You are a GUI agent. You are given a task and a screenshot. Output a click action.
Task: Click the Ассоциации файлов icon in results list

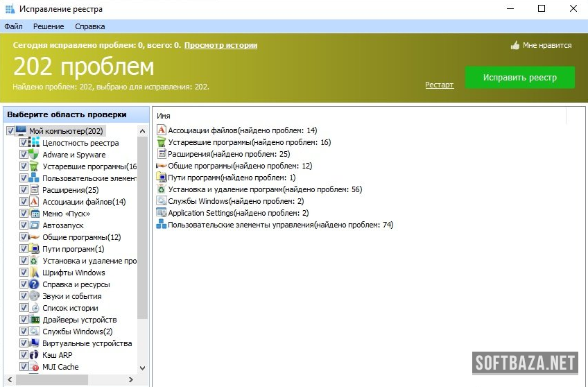pos(162,130)
